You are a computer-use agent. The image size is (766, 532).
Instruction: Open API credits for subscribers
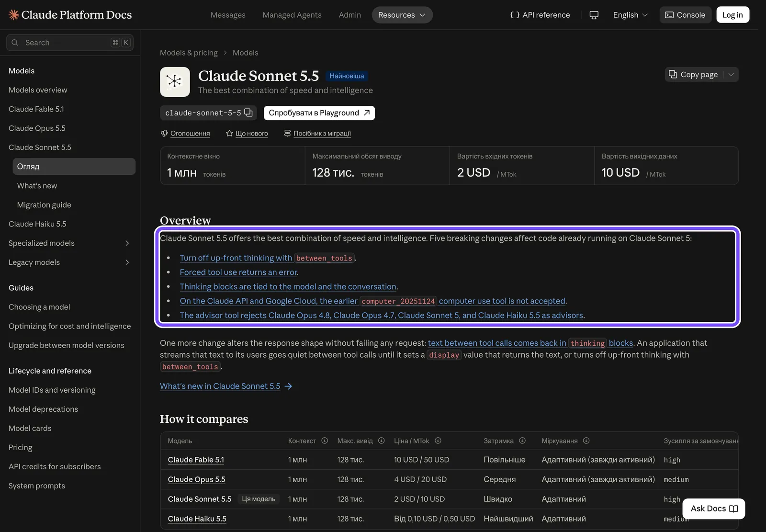[55, 466]
